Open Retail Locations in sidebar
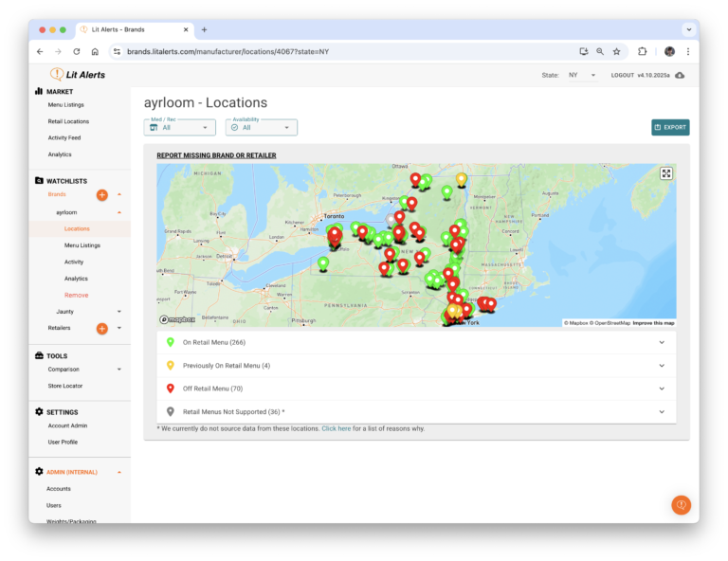Image resolution: width=728 pixels, height=561 pixels. coord(68,121)
